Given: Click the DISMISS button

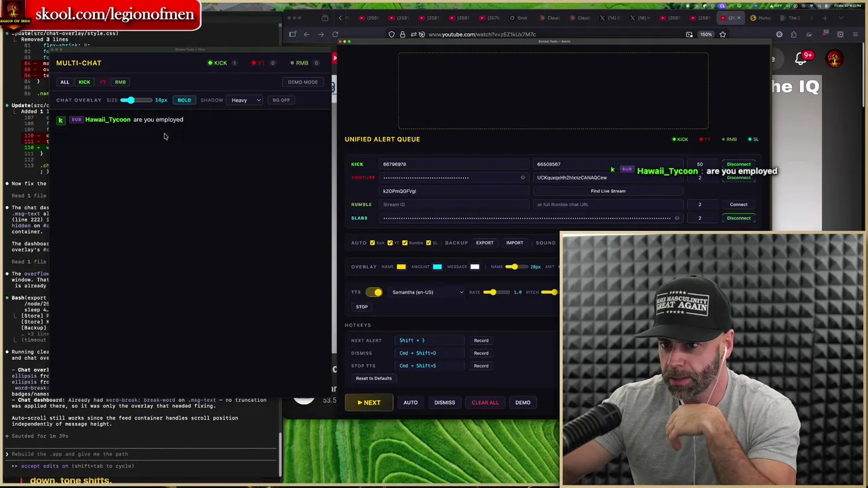Looking at the screenshot, I should point(445,403).
